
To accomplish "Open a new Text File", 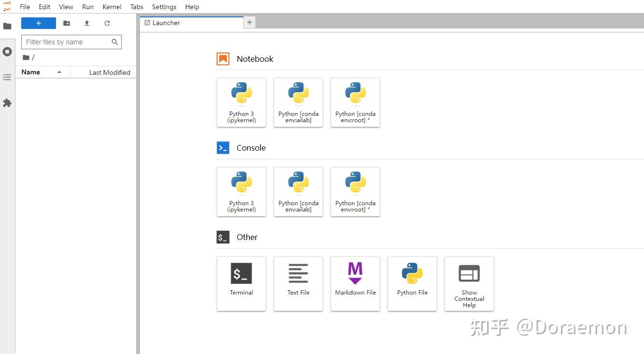I will (298, 283).
